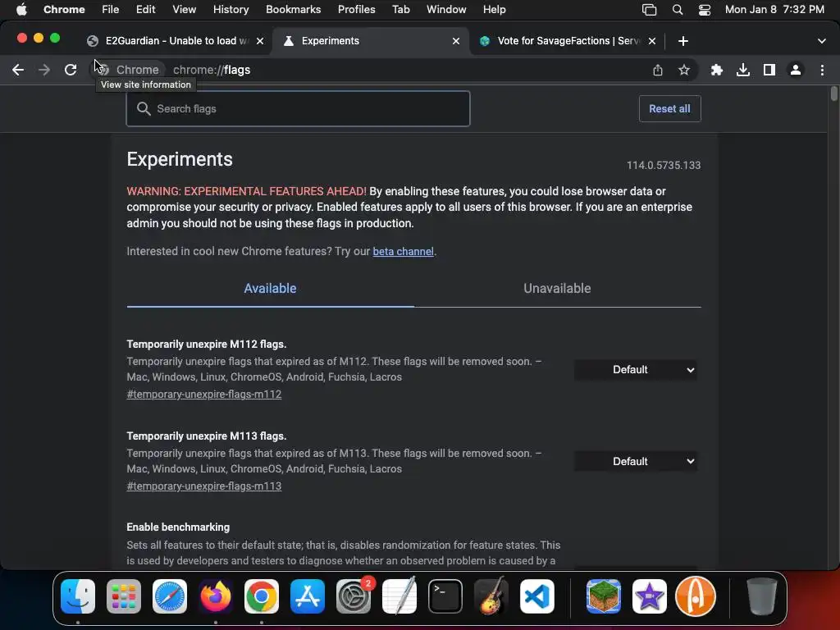Reload the chrome://flags page
840x630 pixels.
[x=71, y=70]
